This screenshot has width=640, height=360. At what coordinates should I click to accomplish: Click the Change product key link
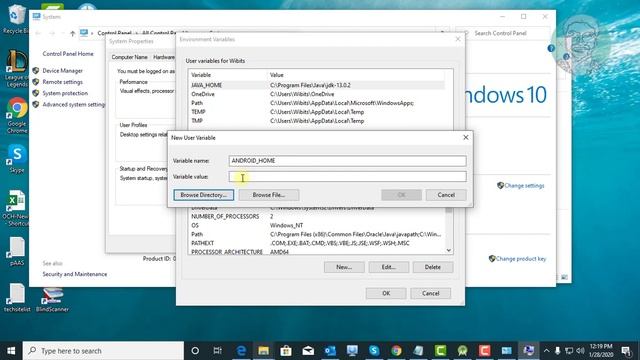pyautogui.click(x=521, y=259)
